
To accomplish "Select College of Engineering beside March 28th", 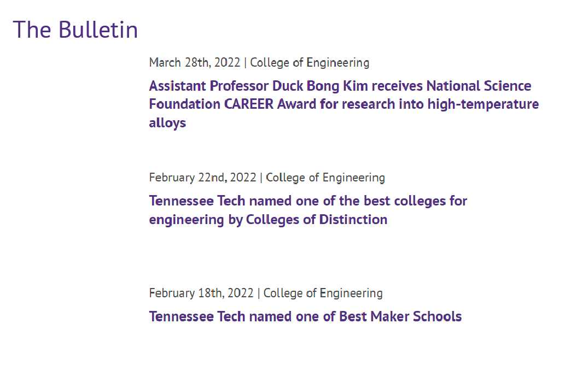I will pyautogui.click(x=310, y=63).
